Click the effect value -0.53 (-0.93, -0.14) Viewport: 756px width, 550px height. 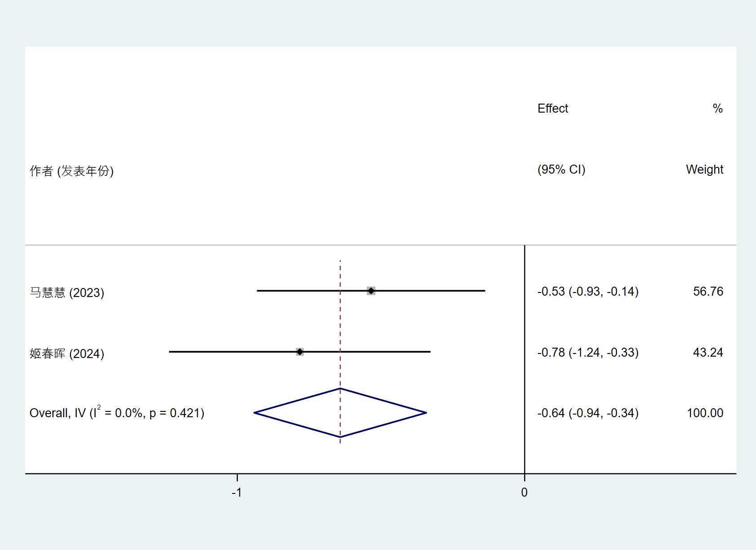(588, 292)
